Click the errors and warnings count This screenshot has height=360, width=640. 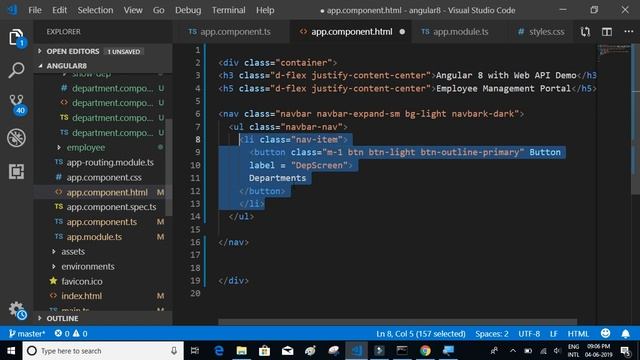point(71,333)
